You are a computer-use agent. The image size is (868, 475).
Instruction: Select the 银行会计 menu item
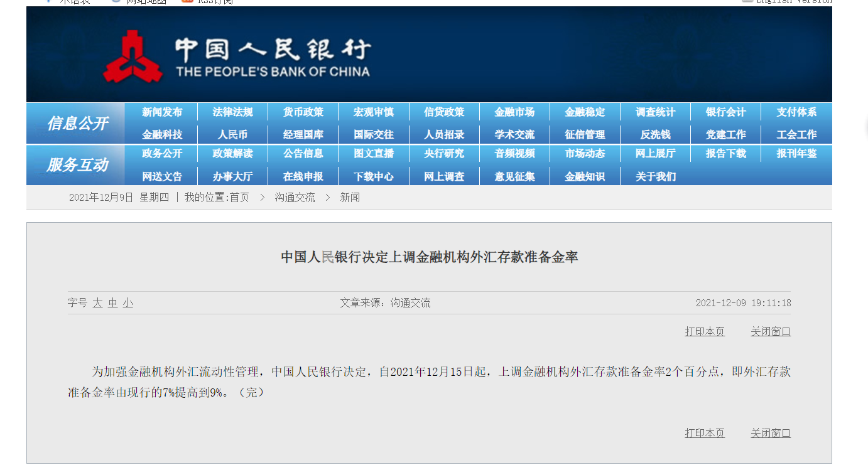(x=725, y=112)
